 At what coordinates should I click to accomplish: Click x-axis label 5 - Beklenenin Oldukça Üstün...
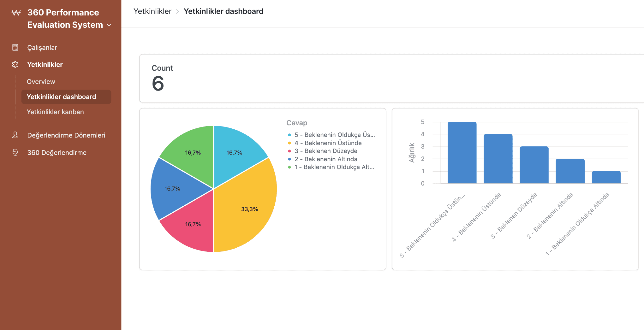click(x=432, y=226)
